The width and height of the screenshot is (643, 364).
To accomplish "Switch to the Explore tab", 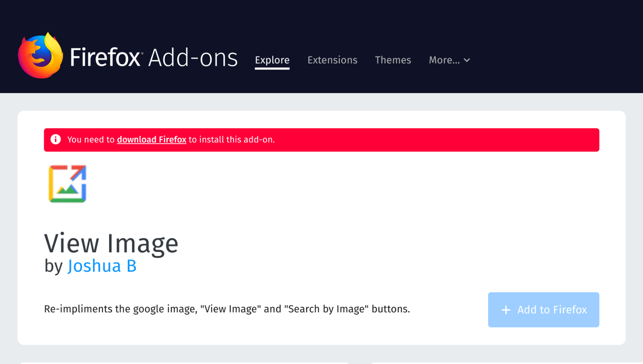I will 272,60.
